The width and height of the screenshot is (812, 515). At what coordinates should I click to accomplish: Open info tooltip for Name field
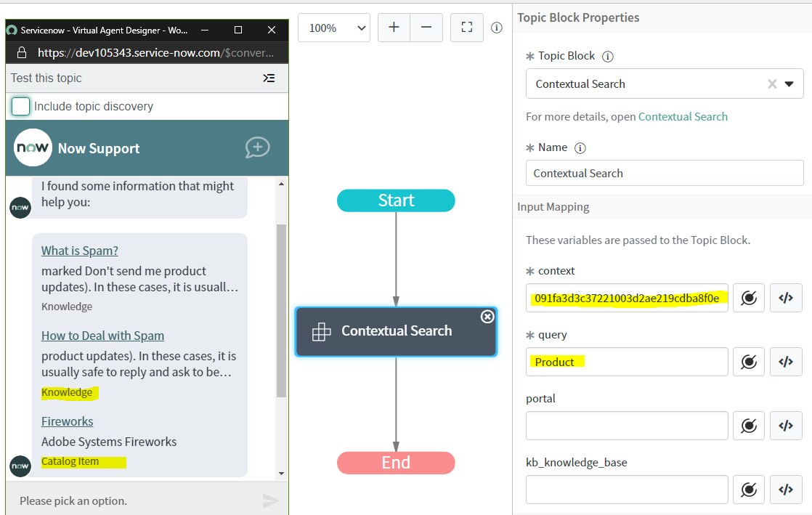point(580,148)
